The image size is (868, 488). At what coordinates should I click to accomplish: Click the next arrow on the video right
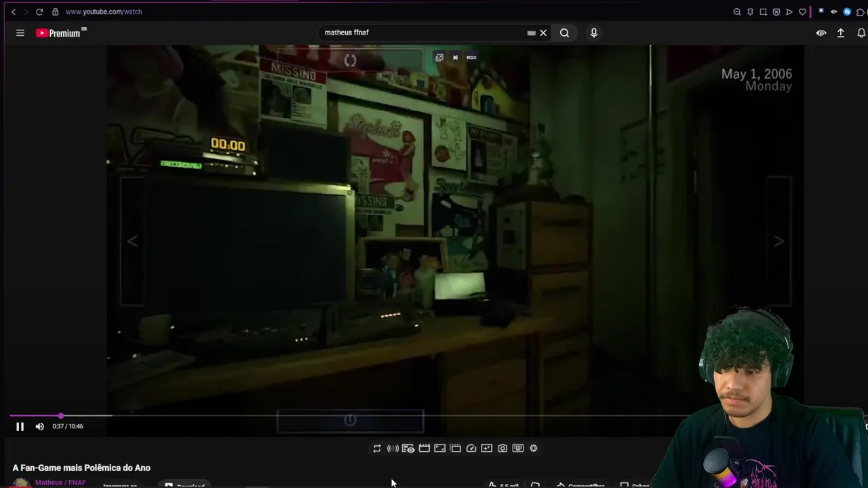coord(778,241)
